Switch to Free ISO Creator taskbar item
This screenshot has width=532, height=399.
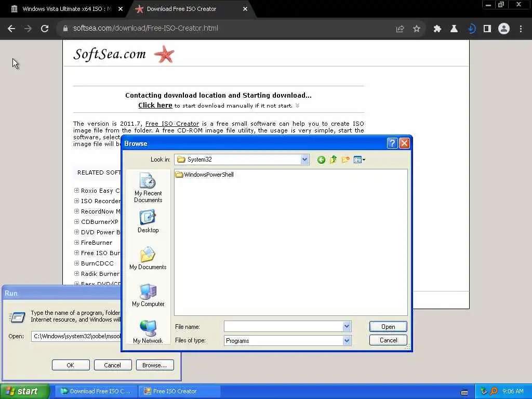coord(179,391)
